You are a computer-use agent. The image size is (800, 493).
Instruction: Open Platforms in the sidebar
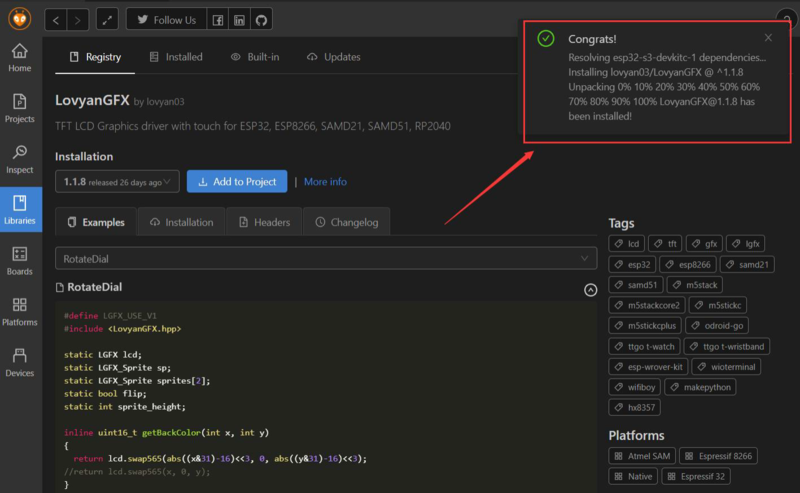click(20, 311)
